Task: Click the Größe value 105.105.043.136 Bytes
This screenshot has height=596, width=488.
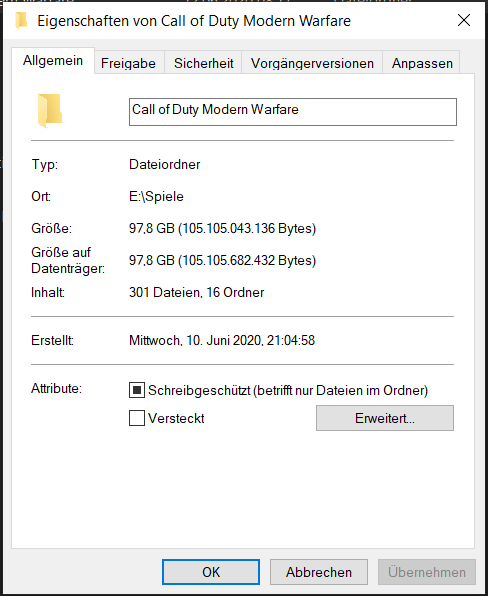Action: click(247, 228)
